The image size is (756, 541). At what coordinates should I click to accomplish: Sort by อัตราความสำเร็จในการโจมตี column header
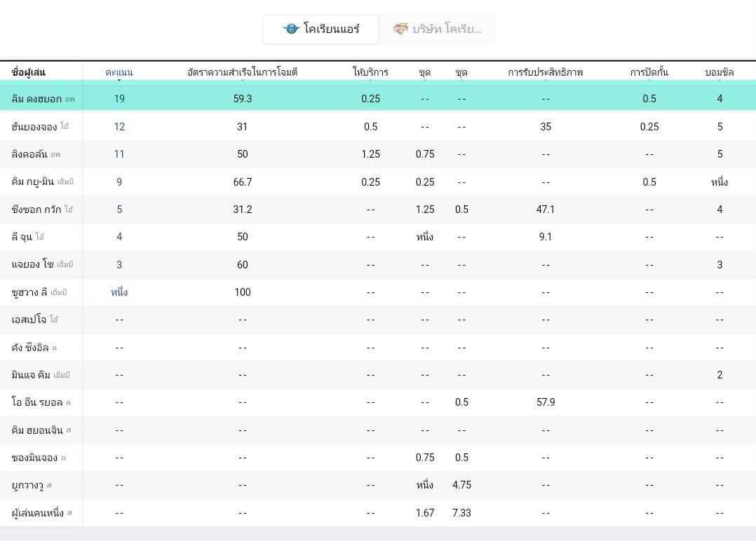(243, 72)
